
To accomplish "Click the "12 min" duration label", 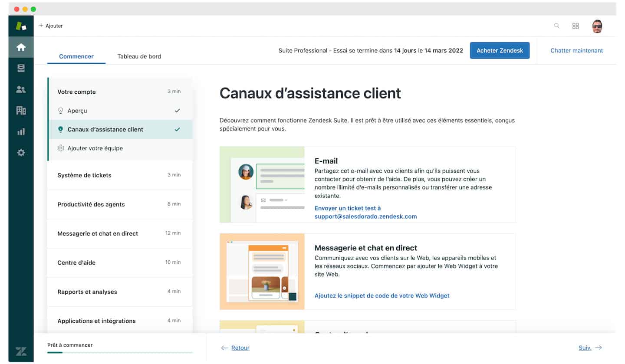I will point(173,233).
